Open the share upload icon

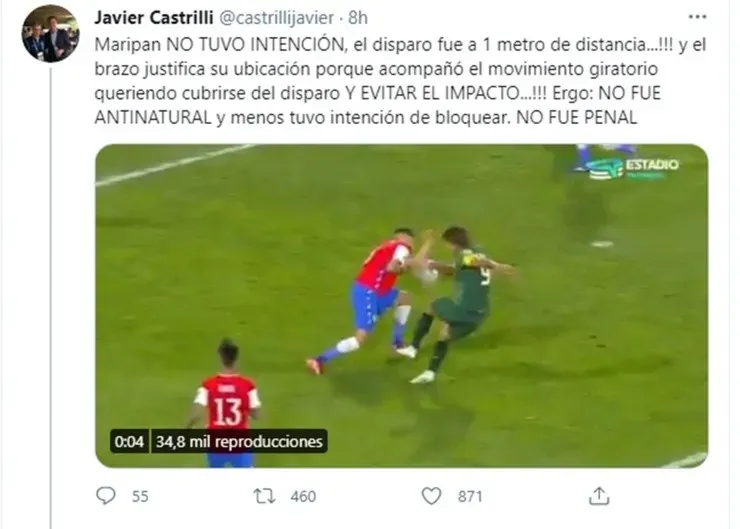pos(599,496)
